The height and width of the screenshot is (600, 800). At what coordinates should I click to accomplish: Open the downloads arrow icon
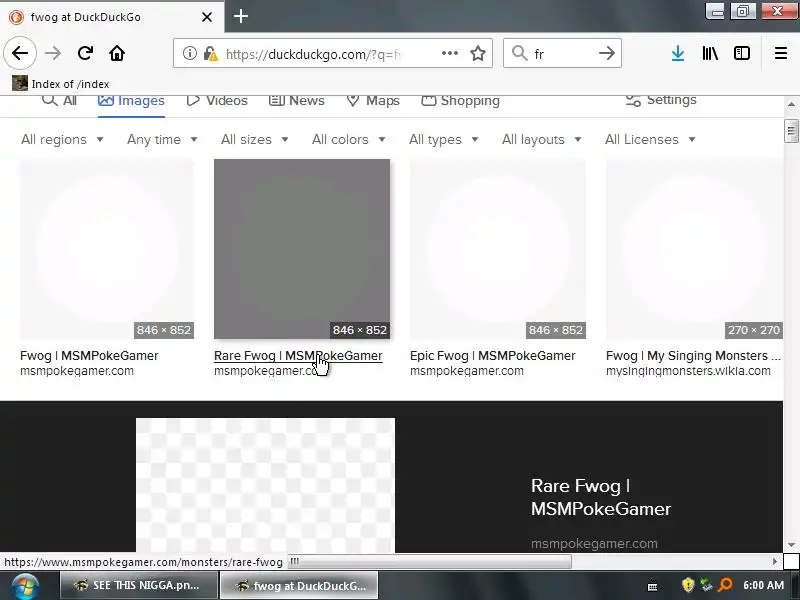[x=678, y=53]
